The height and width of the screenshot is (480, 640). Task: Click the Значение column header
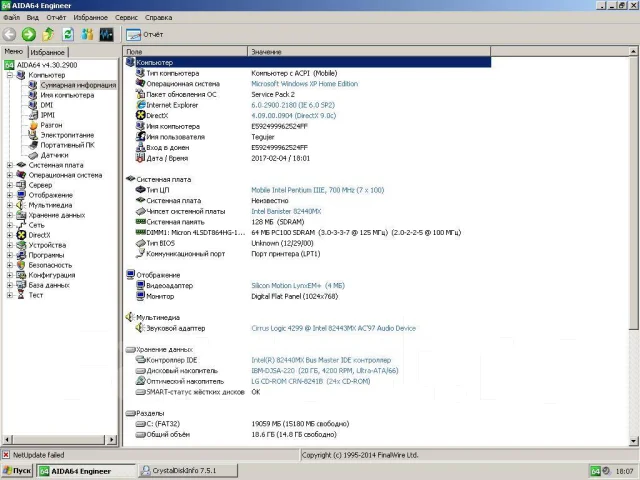coord(369,51)
